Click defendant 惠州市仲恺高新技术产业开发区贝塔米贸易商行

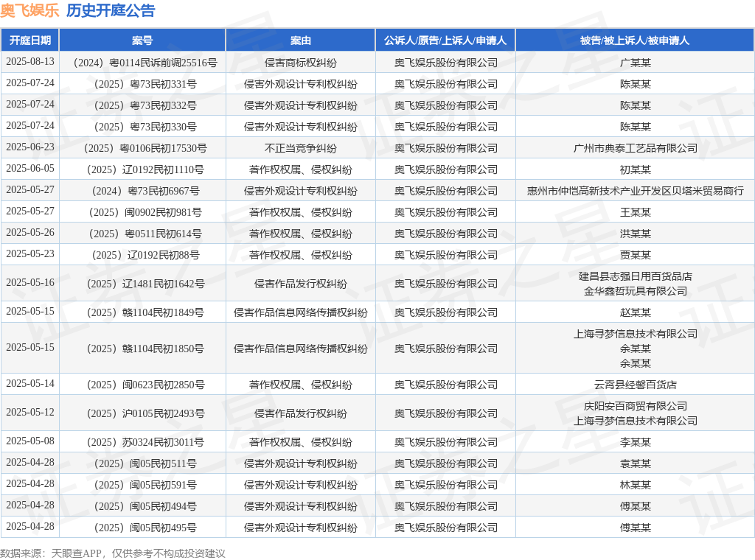635,191
